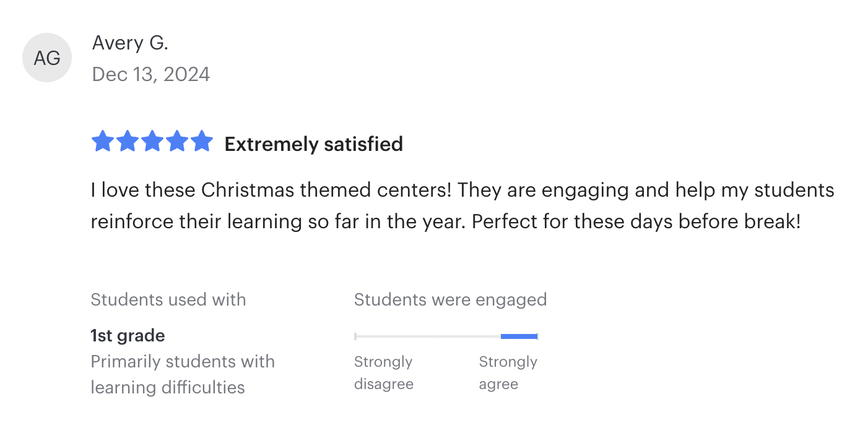Click the Extremely satisfied rating label
Image resolution: width=868 pixels, height=428 pixels.
313,144
